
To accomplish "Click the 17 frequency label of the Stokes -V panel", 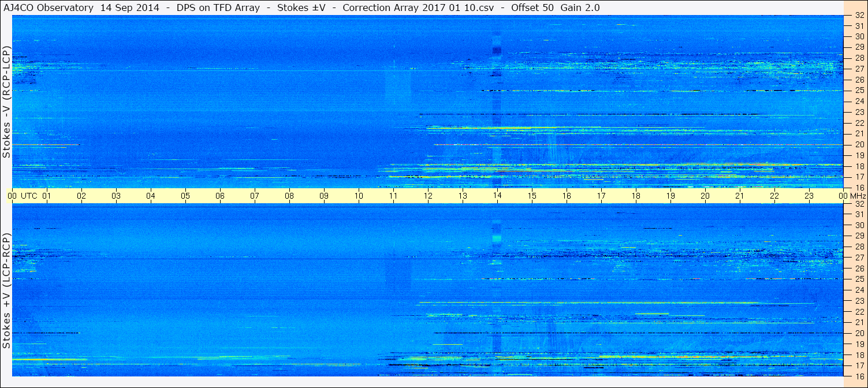I will point(859,177).
